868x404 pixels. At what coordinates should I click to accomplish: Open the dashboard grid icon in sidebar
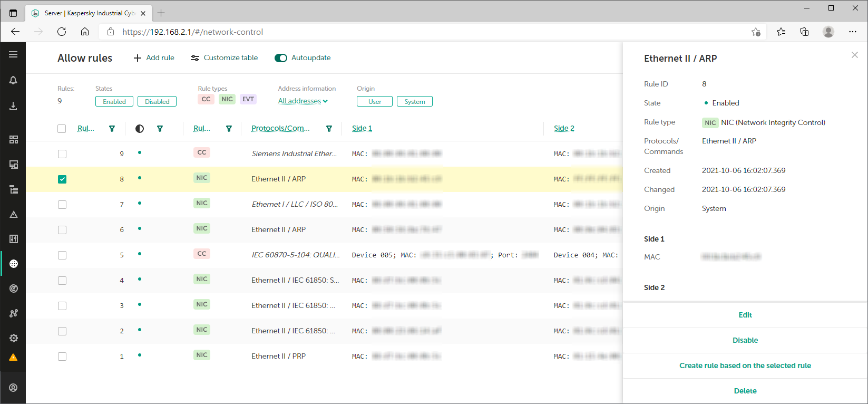13,139
